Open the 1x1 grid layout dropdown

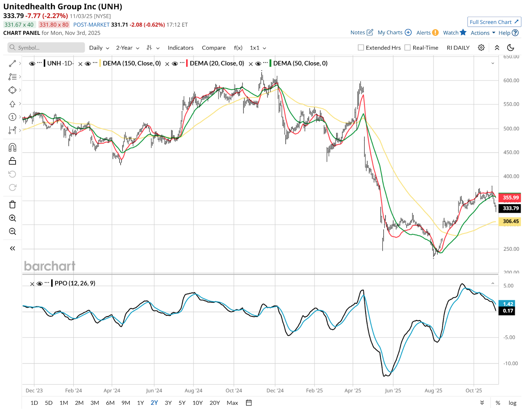[258, 48]
